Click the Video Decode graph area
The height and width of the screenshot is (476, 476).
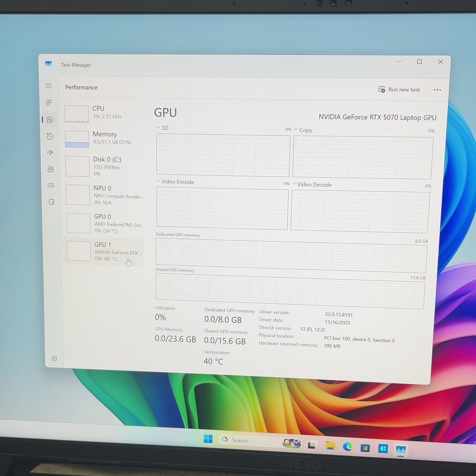pyautogui.click(x=360, y=211)
